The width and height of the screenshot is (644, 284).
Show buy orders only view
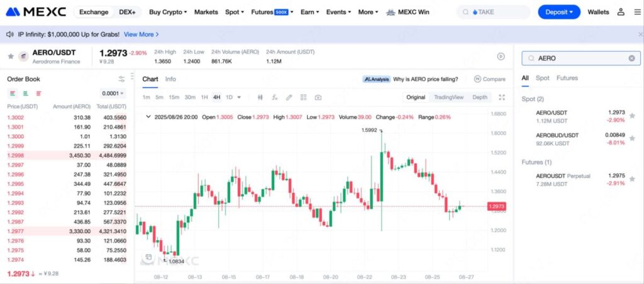pos(25,94)
